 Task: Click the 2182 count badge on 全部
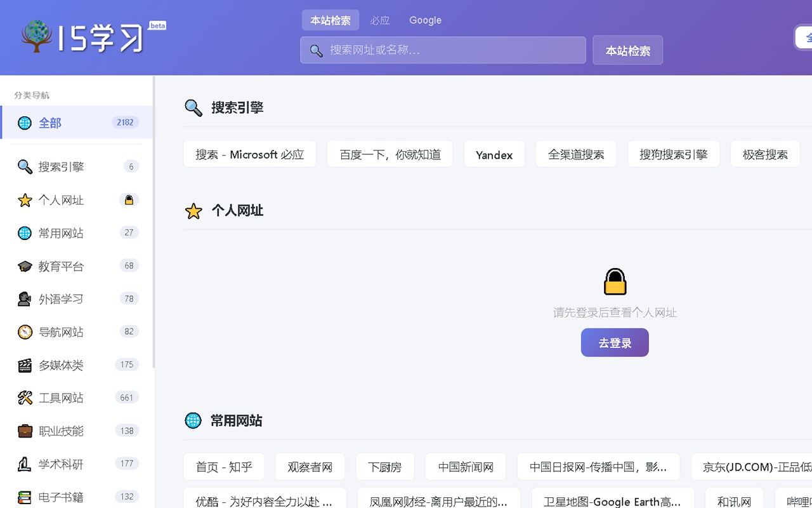pyautogui.click(x=125, y=123)
